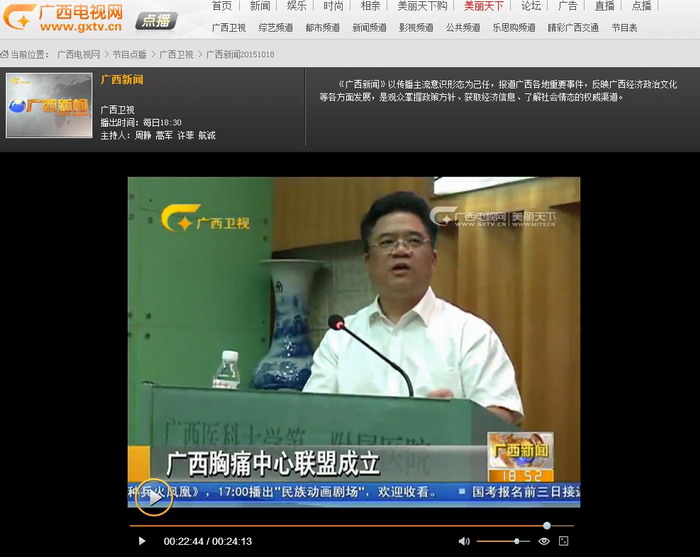Open the 新闻 section in top navigation

click(x=260, y=6)
